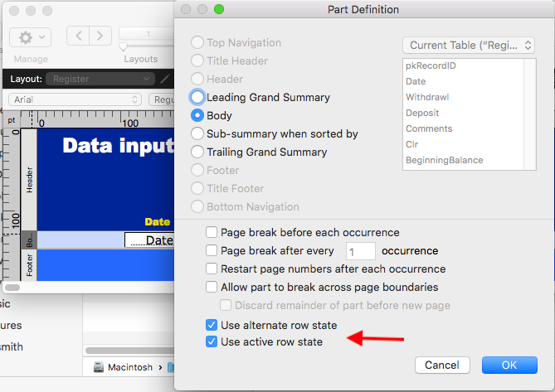Enable Page break after every occurrence
This screenshot has width=555, height=392.
(x=212, y=250)
